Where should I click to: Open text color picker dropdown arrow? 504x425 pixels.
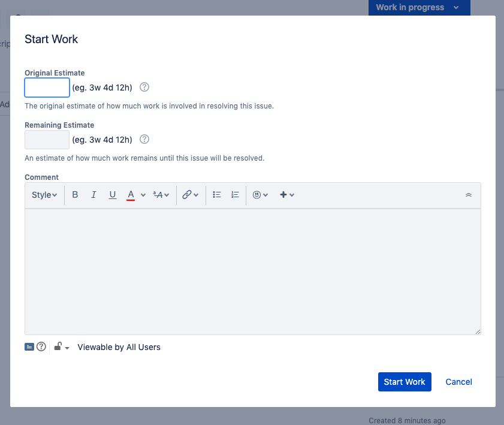point(143,195)
